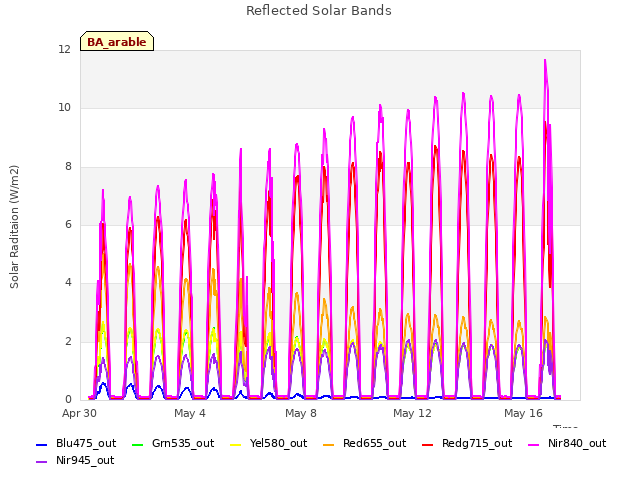Click the May 8 x-axis tick label
The height and width of the screenshot is (480, 640).
tap(301, 413)
